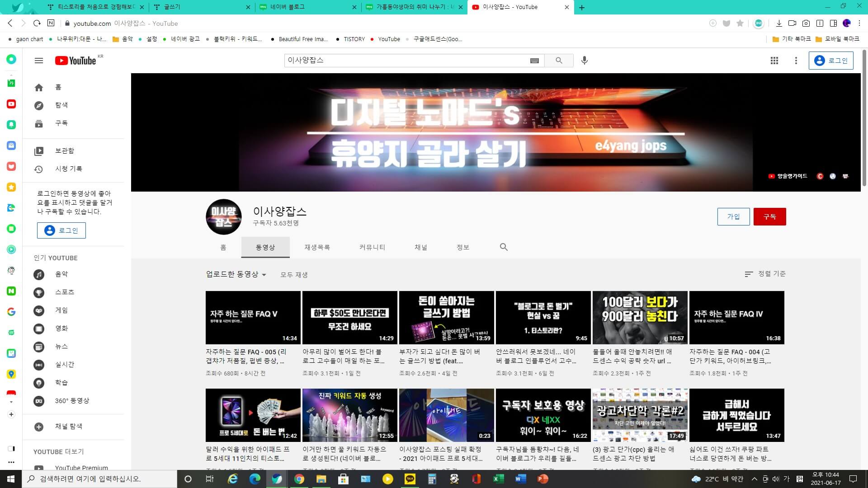Open the sort by (정렬 기준) menu
This screenshot has width=868, height=488.
pos(765,274)
